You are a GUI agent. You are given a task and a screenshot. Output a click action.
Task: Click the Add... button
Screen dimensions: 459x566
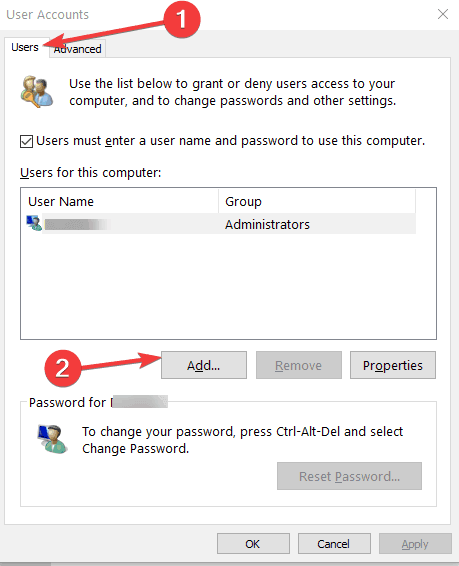[x=204, y=365]
